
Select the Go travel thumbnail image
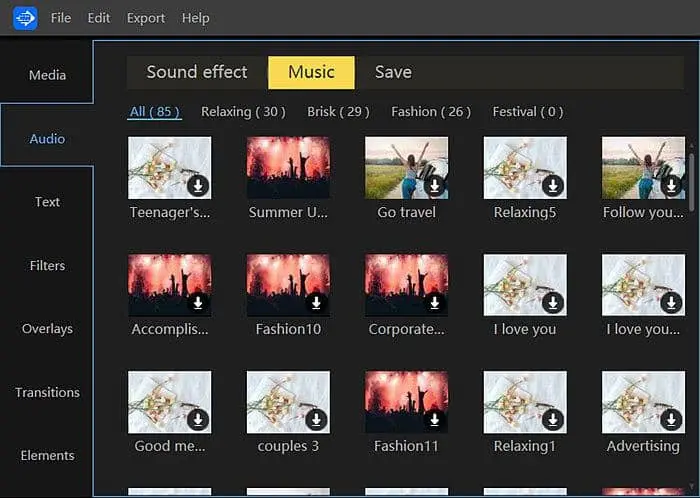[407, 168]
